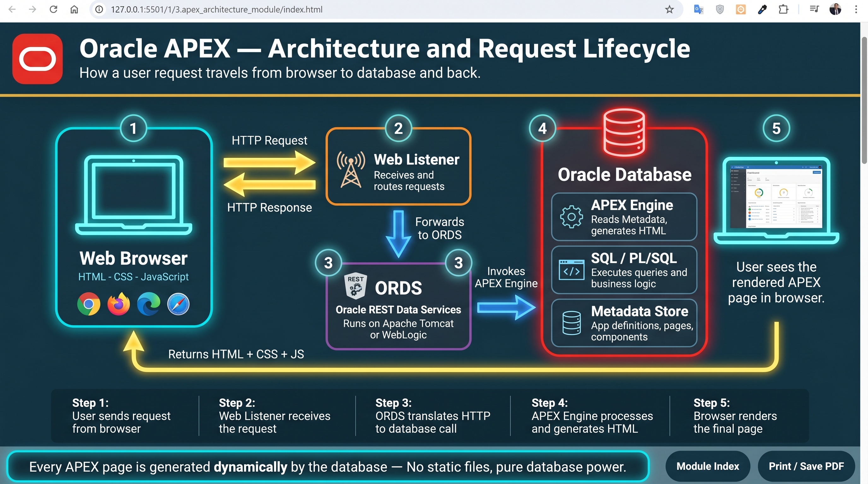
Task: Bookmark this page with the star icon
Action: click(x=669, y=9)
